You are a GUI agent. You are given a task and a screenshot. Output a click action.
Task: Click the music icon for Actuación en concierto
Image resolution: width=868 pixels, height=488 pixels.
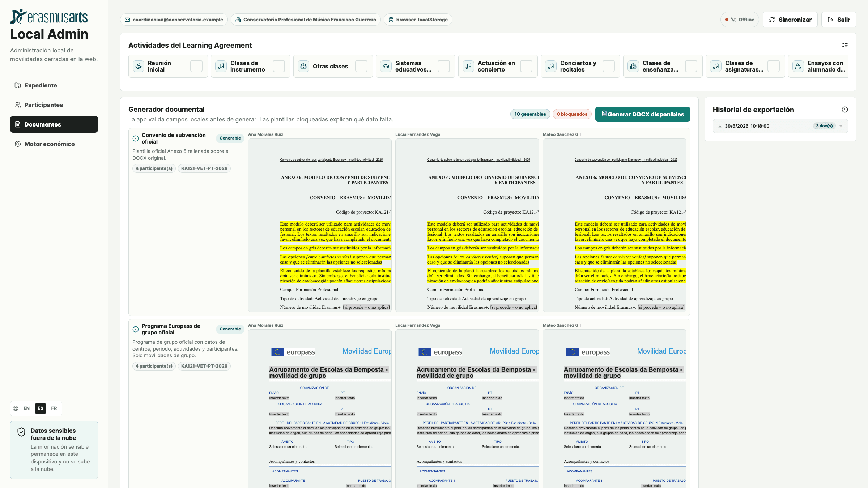point(468,66)
